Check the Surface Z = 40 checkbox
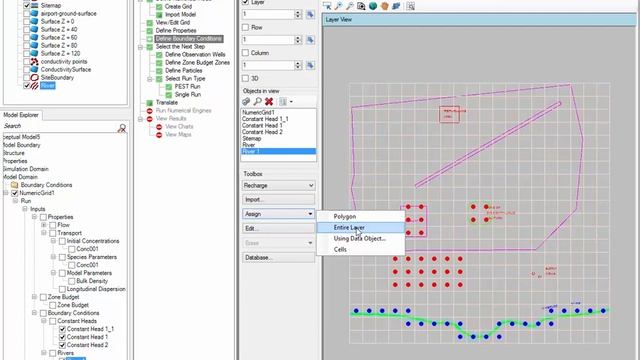 coord(27,29)
